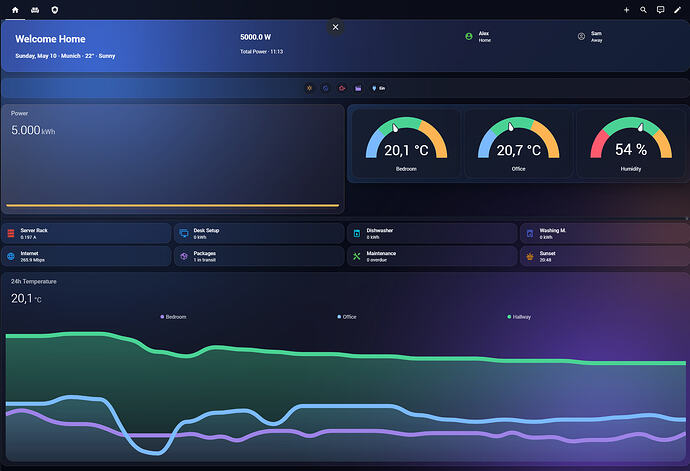Select the Sam Away person chip

[591, 37]
